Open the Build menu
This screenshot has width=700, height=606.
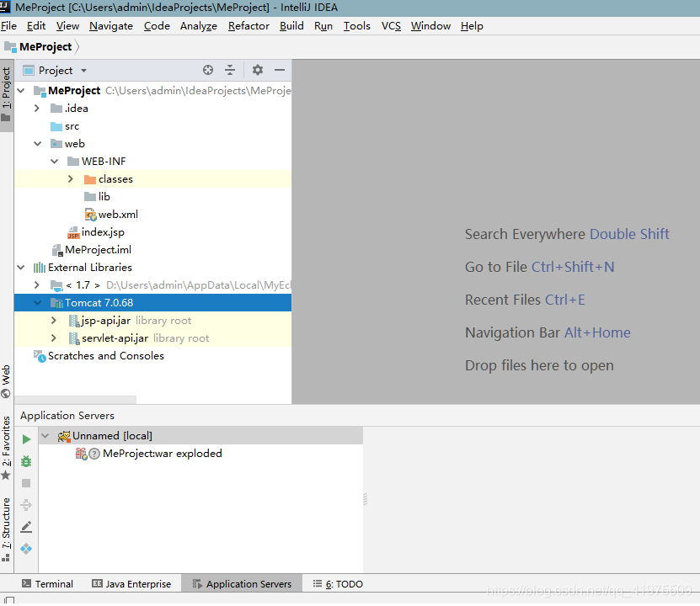coord(291,26)
